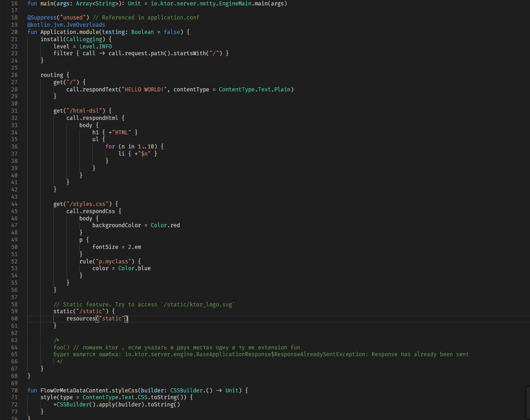Click gutter line number 60
This screenshot has height=420, width=530.
pyautogui.click(x=14, y=319)
